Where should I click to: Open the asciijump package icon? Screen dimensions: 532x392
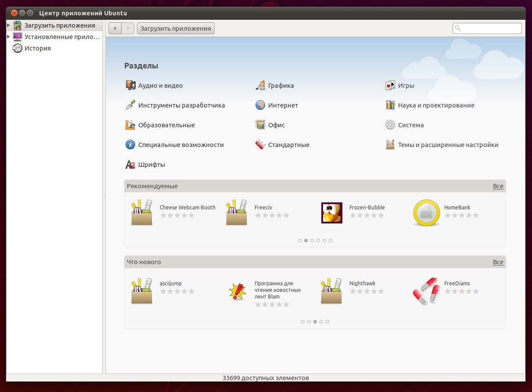142,291
